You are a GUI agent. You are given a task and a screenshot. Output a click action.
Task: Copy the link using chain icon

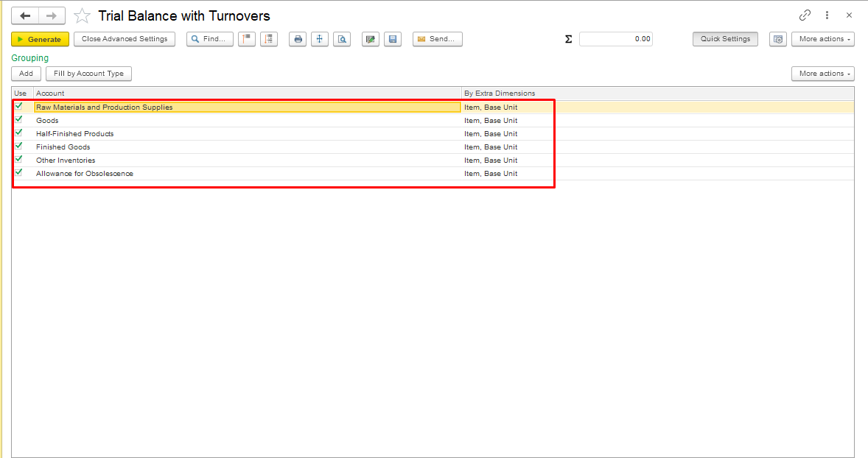tap(805, 15)
